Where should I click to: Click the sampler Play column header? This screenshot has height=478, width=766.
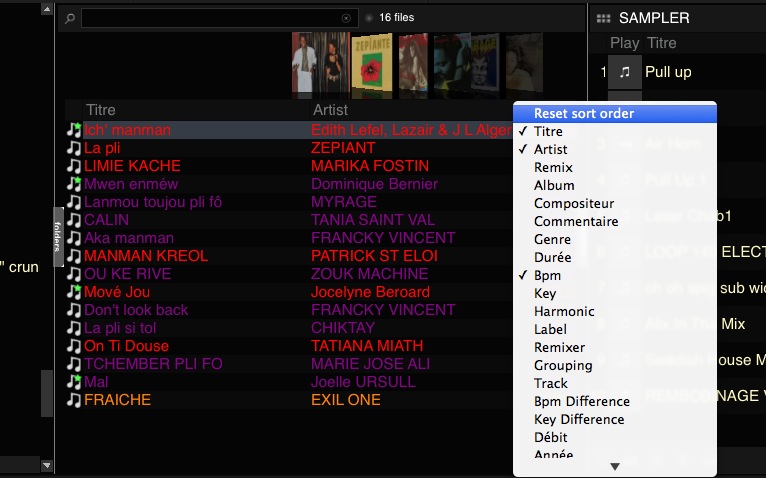[624, 43]
